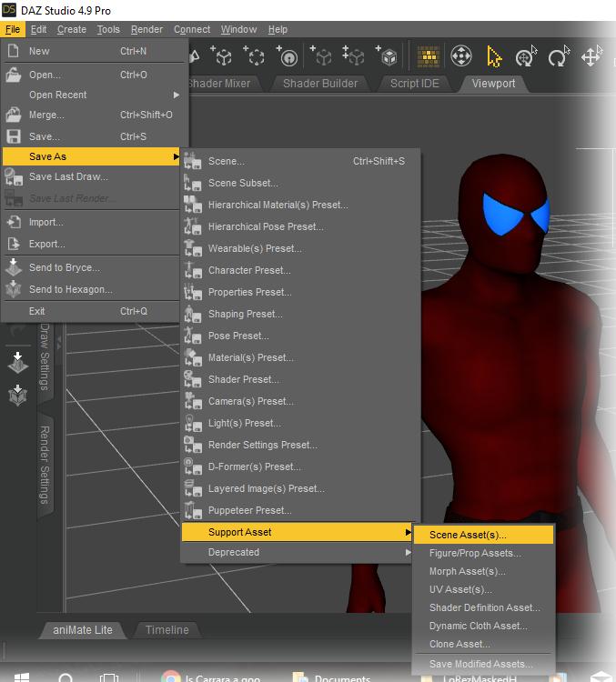Choose Shader Definition Asset... entry
This screenshot has width=616, height=682.
483,607
